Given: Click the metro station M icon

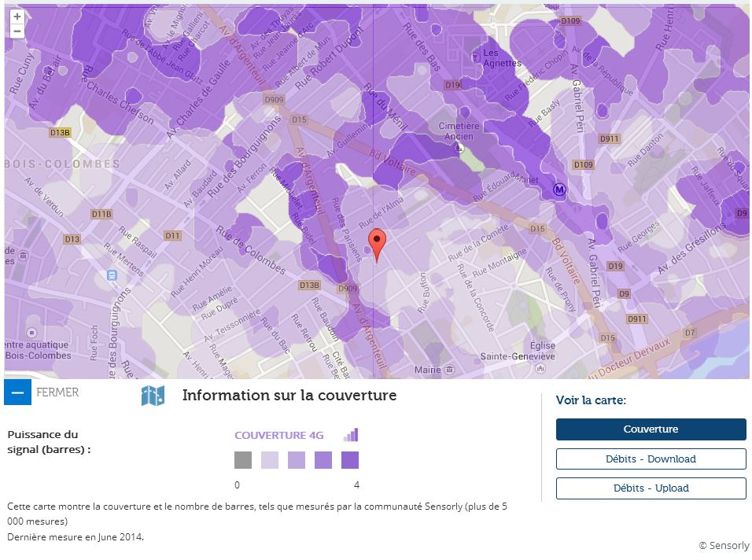Looking at the screenshot, I should click(x=559, y=190).
